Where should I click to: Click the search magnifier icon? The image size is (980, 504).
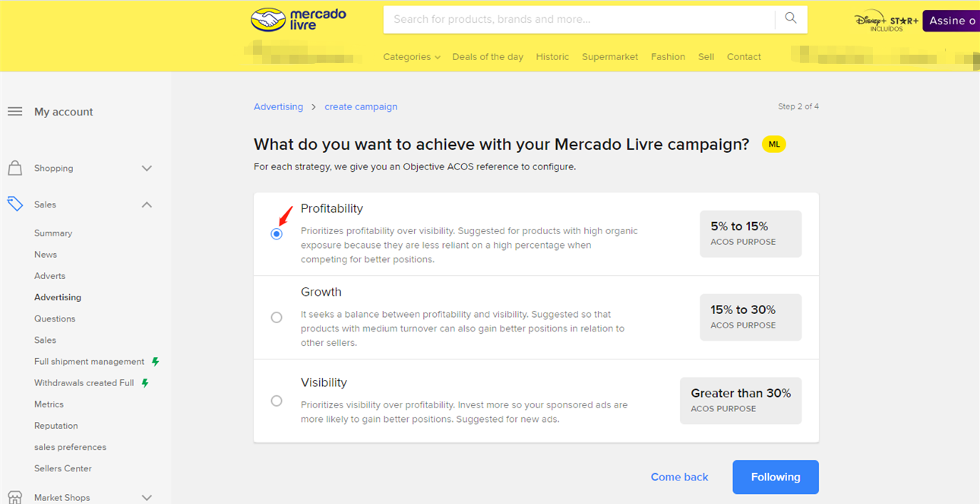(791, 18)
